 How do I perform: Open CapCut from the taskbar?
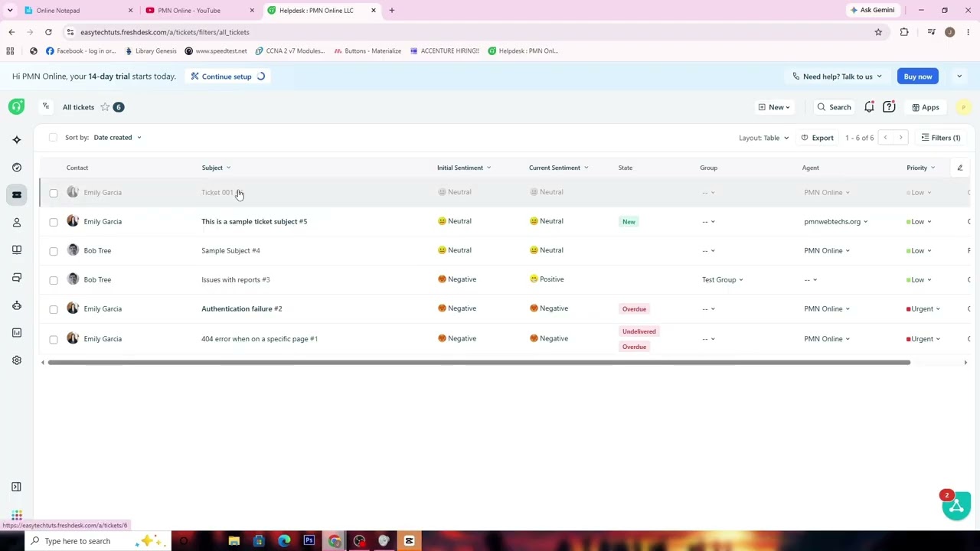409,541
